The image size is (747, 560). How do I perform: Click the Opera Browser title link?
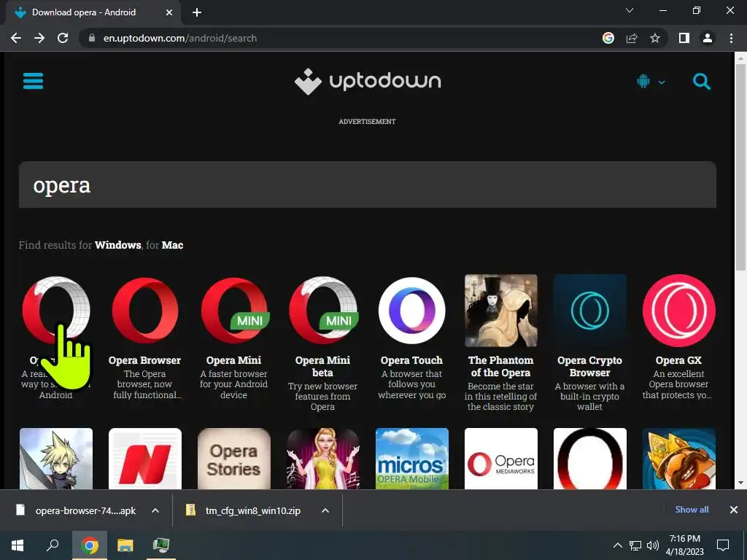[145, 360]
